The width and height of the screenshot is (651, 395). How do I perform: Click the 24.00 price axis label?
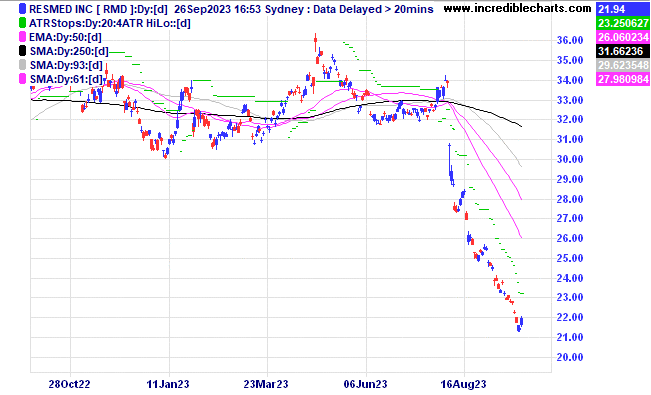(x=570, y=278)
